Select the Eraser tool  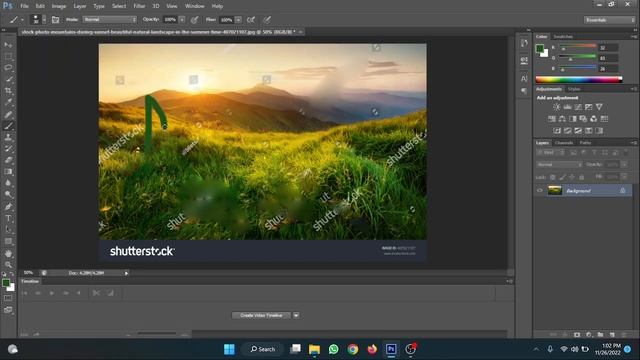(x=8, y=160)
